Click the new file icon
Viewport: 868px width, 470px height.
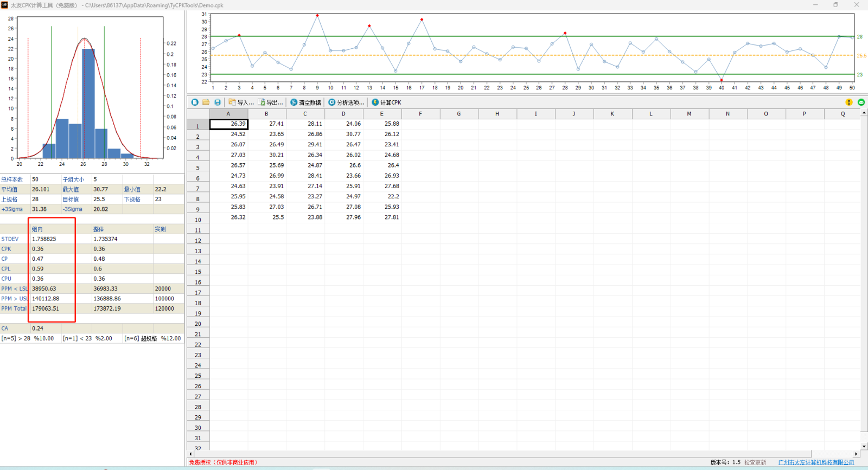195,102
